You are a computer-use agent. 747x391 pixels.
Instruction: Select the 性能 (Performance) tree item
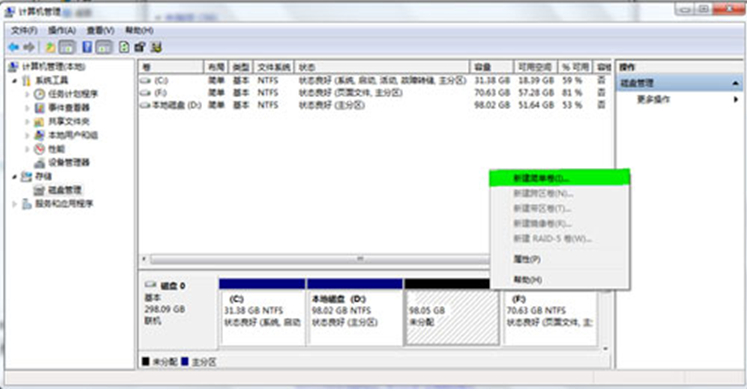tap(56, 149)
